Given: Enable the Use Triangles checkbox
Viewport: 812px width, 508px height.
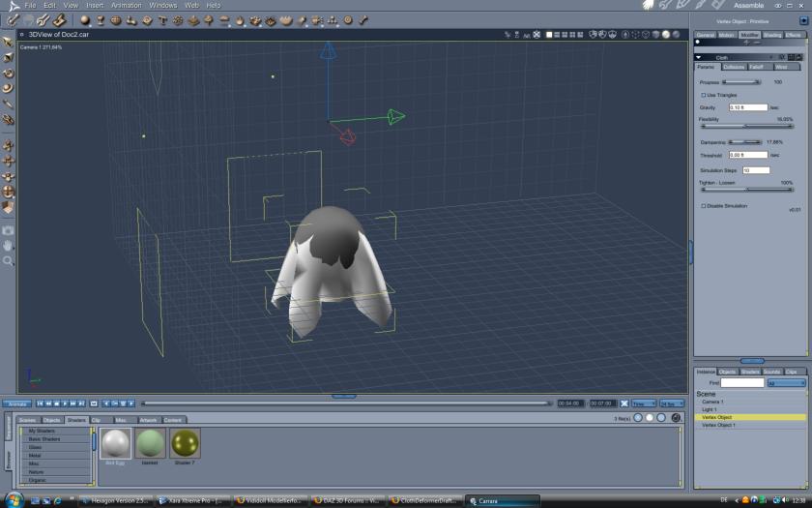Looking at the screenshot, I should coord(704,95).
